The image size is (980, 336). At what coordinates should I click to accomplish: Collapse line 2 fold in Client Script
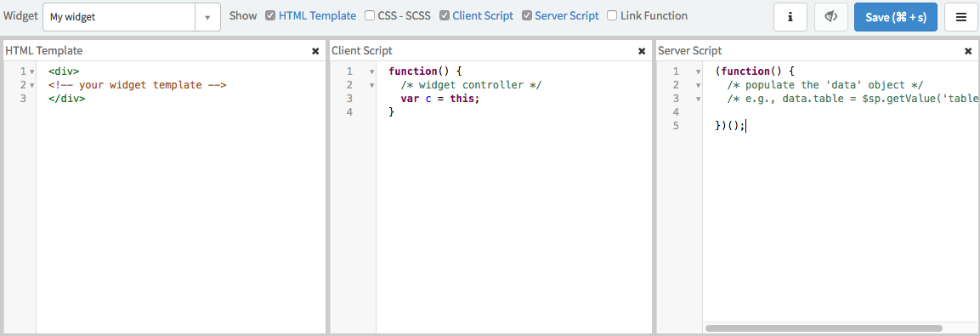click(371, 86)
